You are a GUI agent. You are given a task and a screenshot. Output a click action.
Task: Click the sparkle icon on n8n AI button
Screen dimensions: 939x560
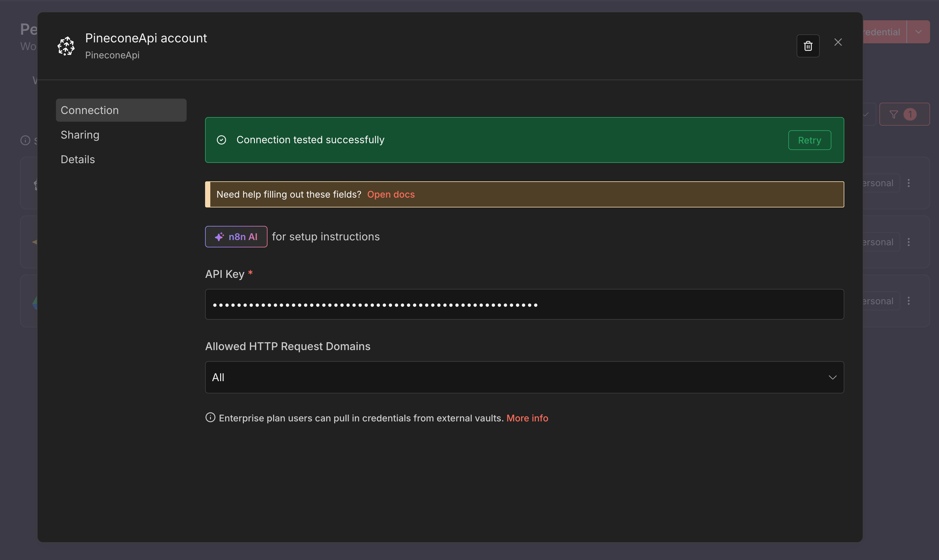pos(219,237)
